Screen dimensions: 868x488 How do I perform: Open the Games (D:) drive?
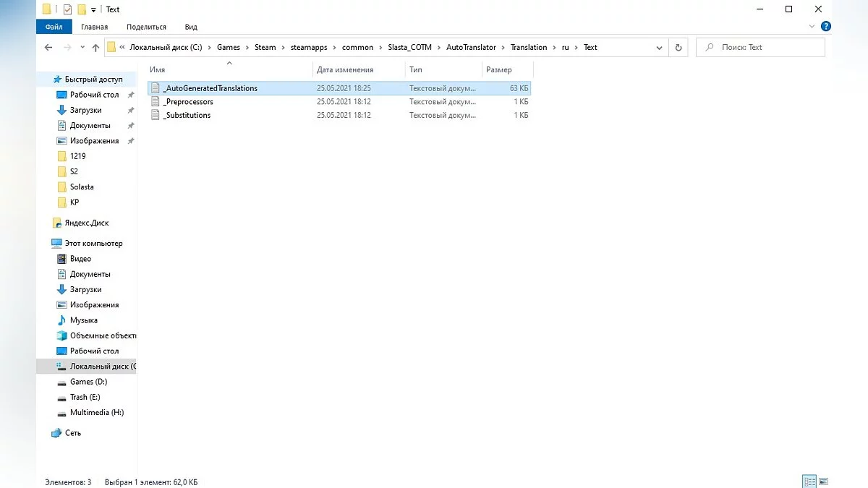88,382
